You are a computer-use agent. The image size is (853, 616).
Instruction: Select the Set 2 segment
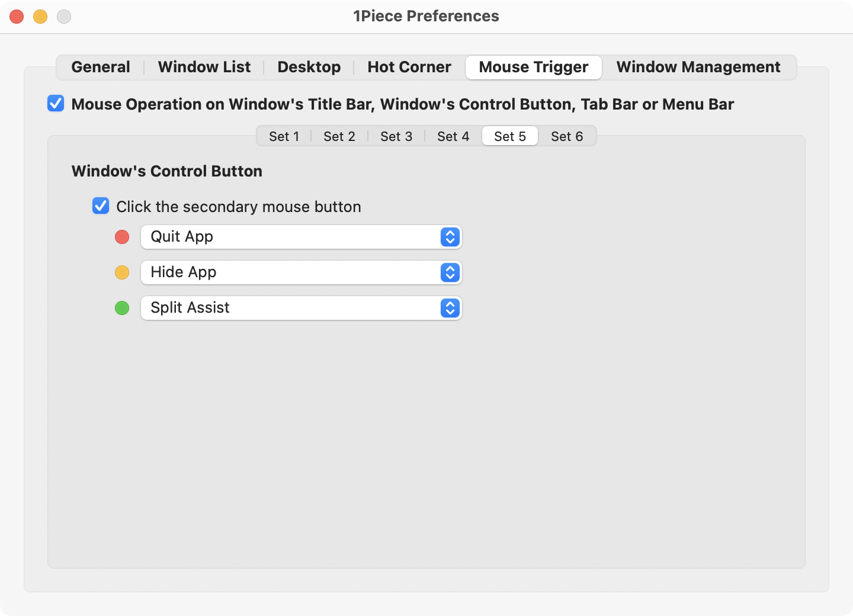[x=339, y=136]
